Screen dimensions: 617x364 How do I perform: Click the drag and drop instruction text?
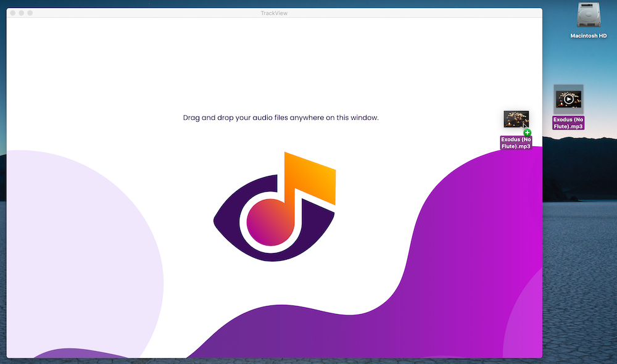pos(281,118)
